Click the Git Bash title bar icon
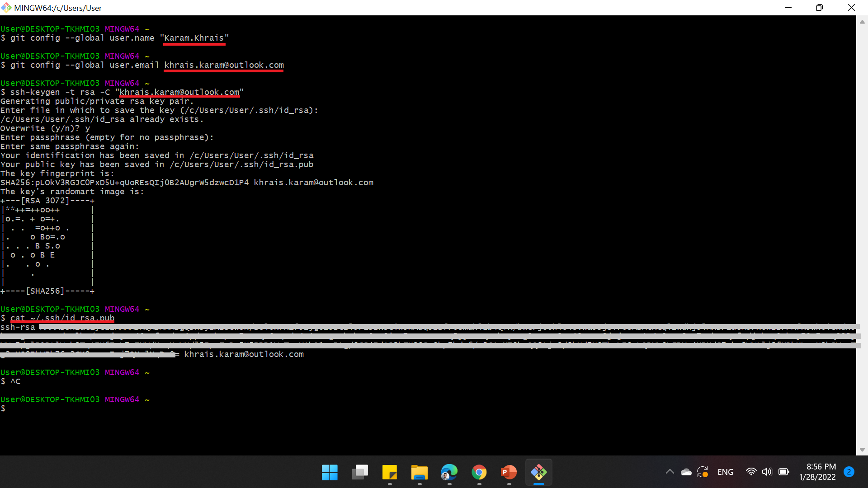 pyautogui.click(x=6, y=8)
